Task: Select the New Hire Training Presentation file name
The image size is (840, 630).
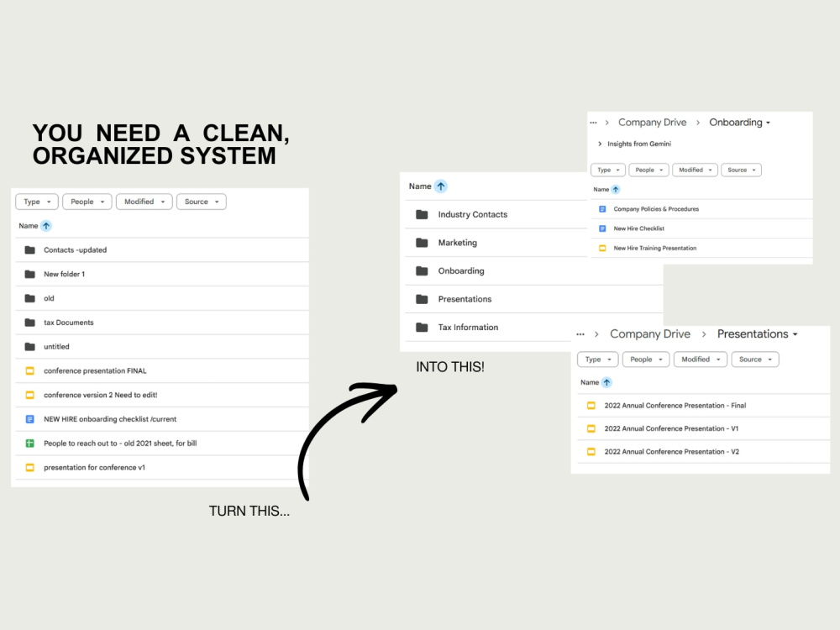Action: [655, 248]
